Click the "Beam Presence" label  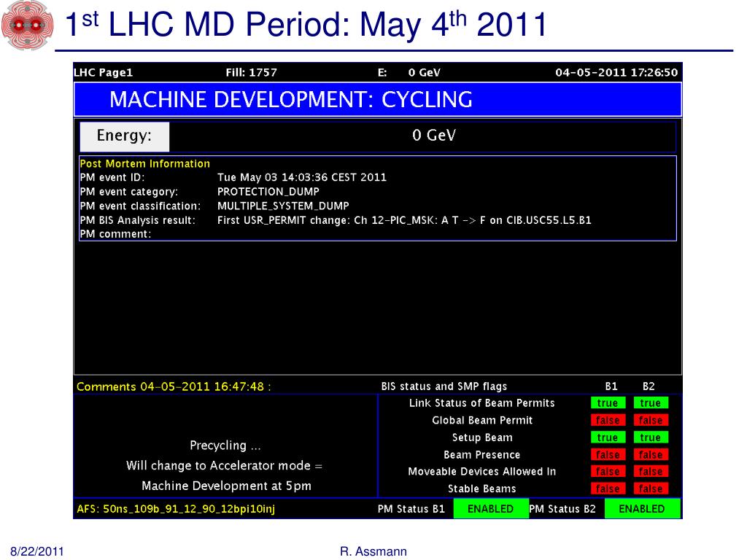click(x=481, y=455)
